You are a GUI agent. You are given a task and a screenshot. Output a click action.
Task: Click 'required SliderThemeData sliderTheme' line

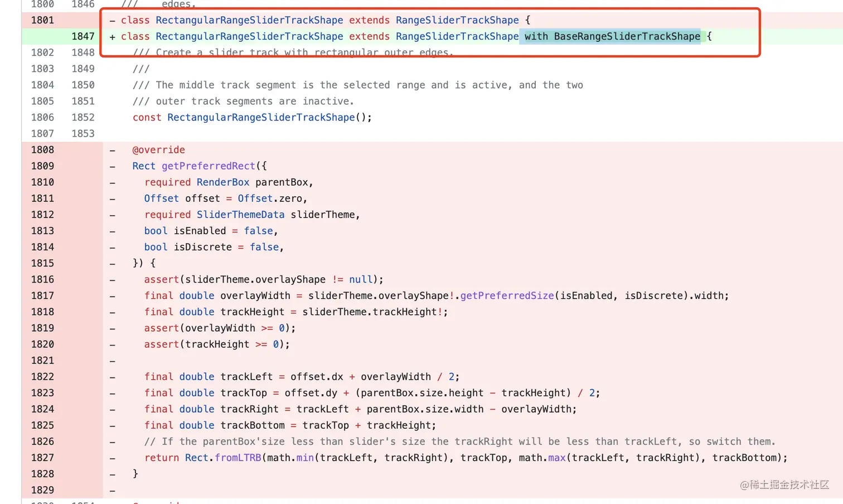252,214
